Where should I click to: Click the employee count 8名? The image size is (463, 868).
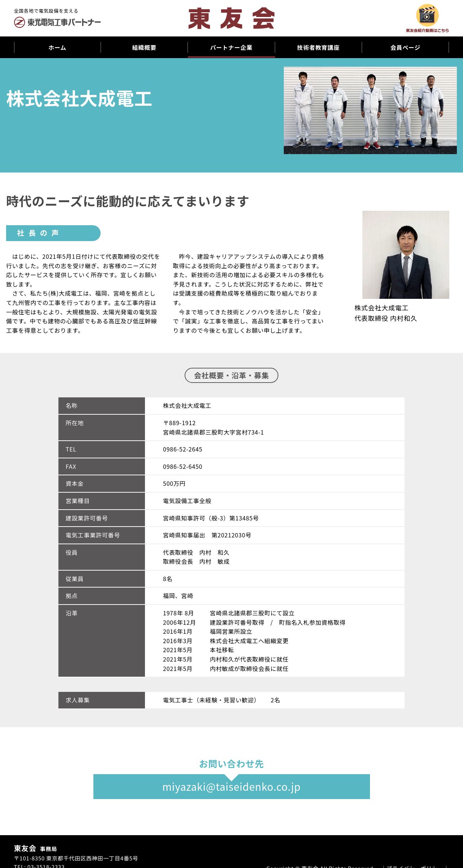pyautogui.click(x=168, y=579)
